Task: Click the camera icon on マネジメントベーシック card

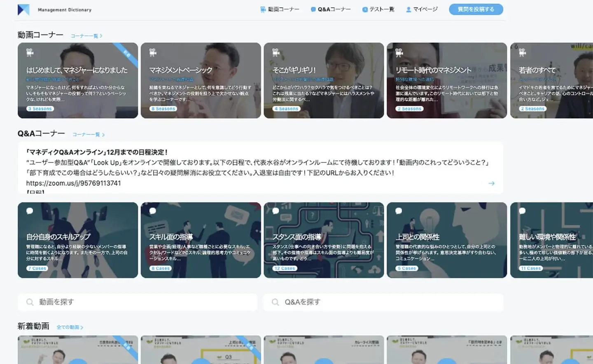Action: tap(153, 52)
